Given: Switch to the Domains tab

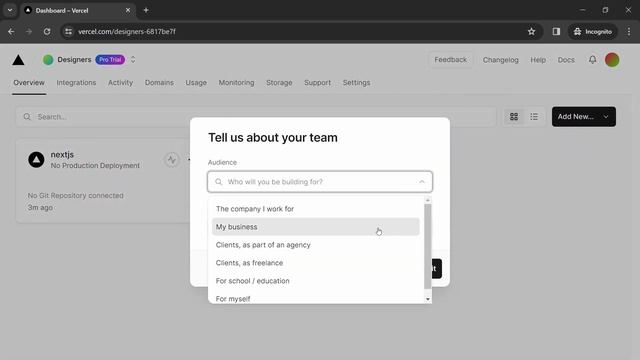Looking at the screenshot, I should [159, 82].
